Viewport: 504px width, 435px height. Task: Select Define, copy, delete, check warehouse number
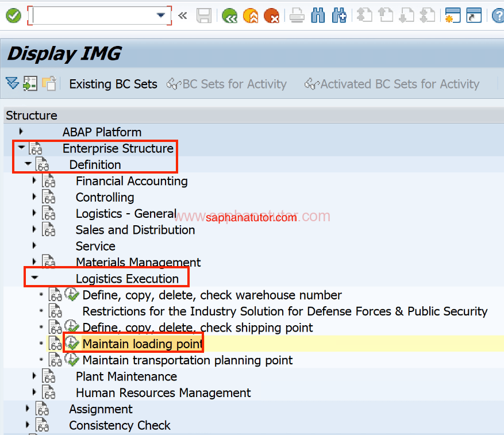click(x=212, y=295)
